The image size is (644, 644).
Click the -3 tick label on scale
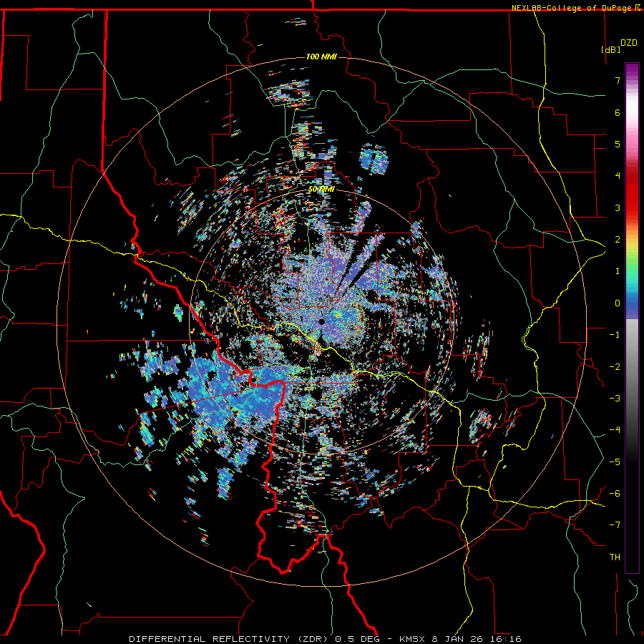tap(615, 399)
